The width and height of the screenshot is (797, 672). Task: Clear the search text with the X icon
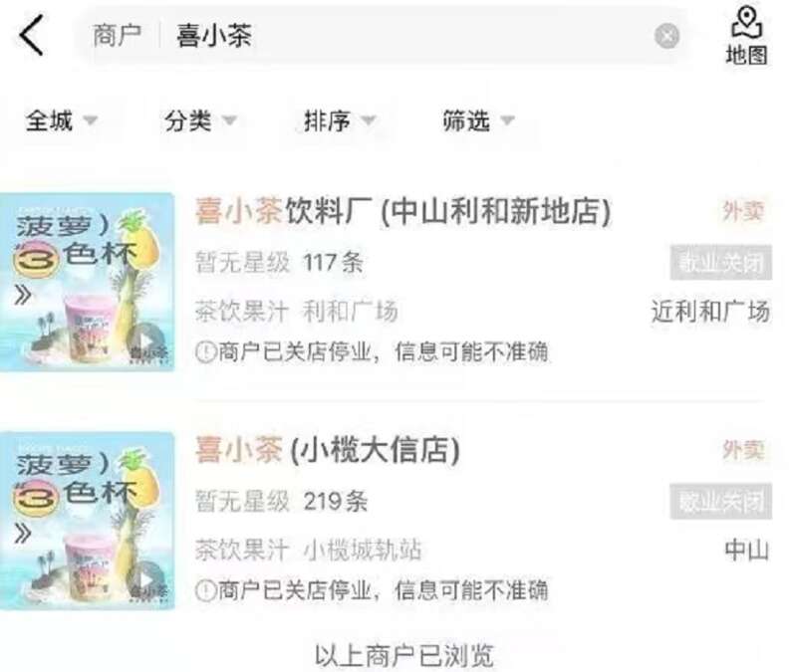click(666, 36)
